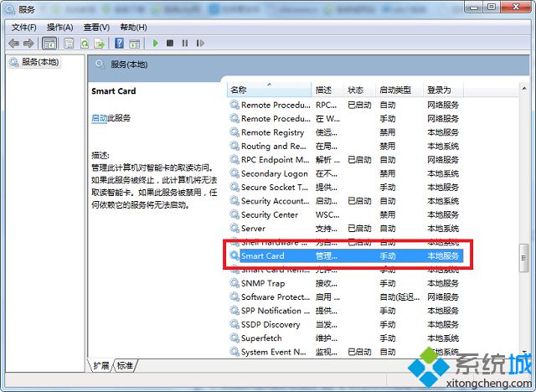
Task: Open the 帮助(H) menu
Action: tap(134, 28)
